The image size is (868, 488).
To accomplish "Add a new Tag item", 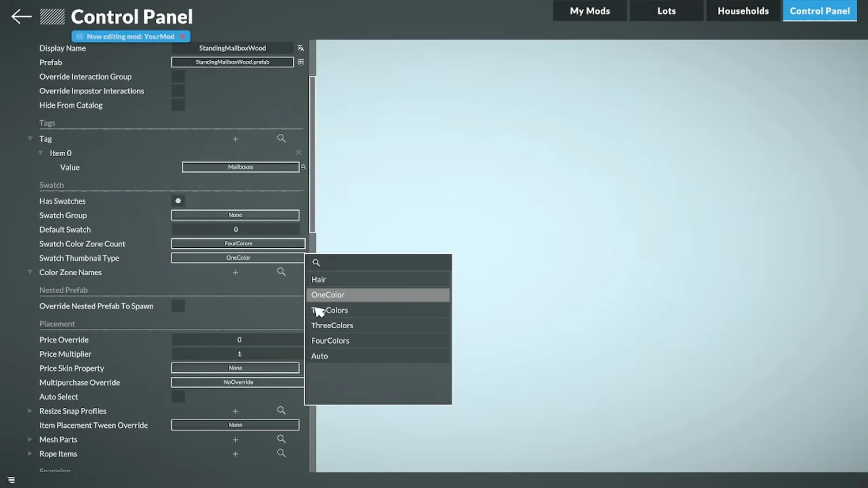I will tap(235, 139).
